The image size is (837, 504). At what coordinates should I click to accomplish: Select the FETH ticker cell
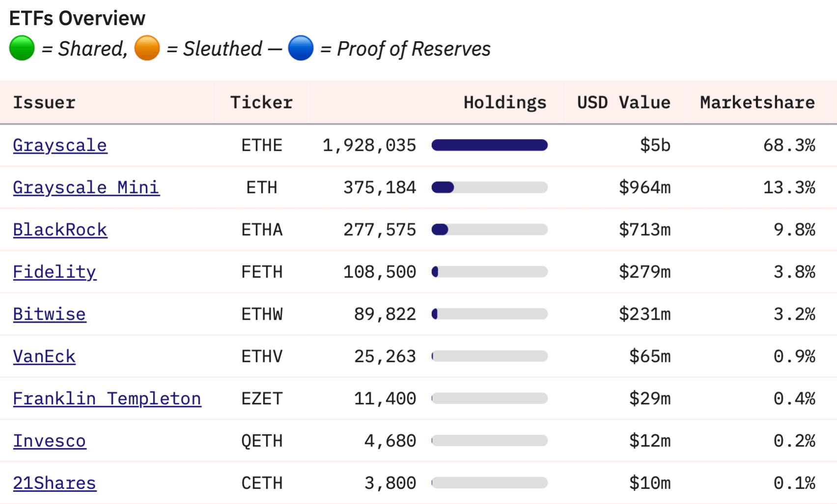click(x=262, y=272)
